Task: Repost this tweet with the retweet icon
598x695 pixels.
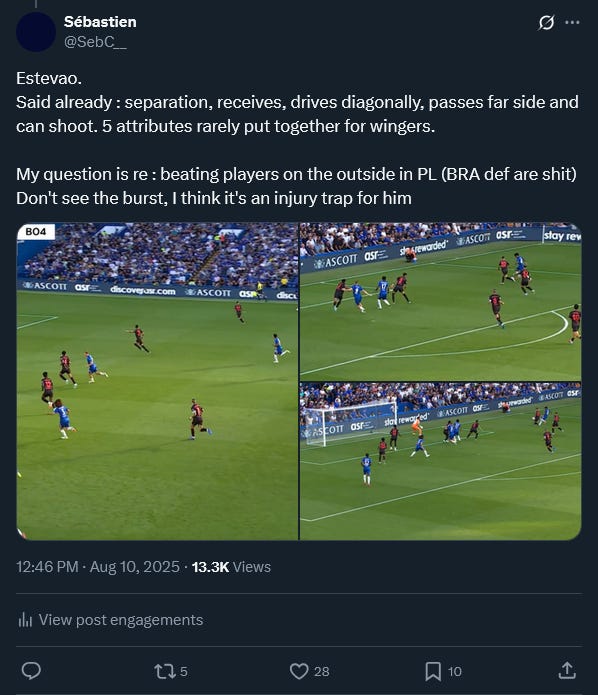Action: pos(164,671)
